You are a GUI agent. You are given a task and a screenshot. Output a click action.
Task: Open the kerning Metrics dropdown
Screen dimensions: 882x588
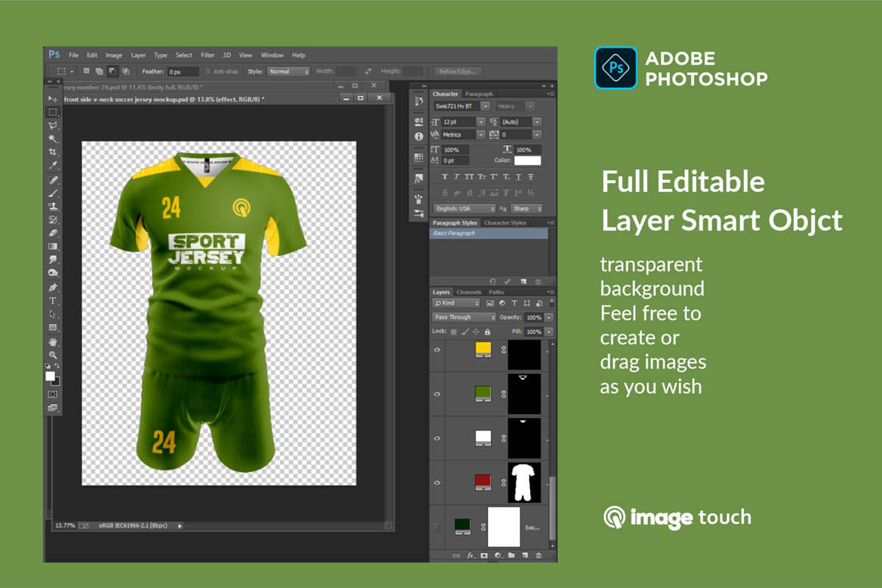tap(462, 135)
